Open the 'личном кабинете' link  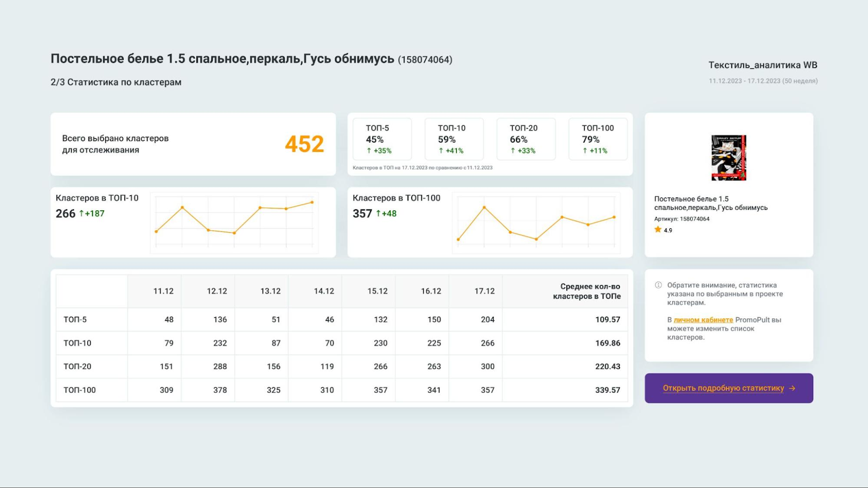(703, 320)
